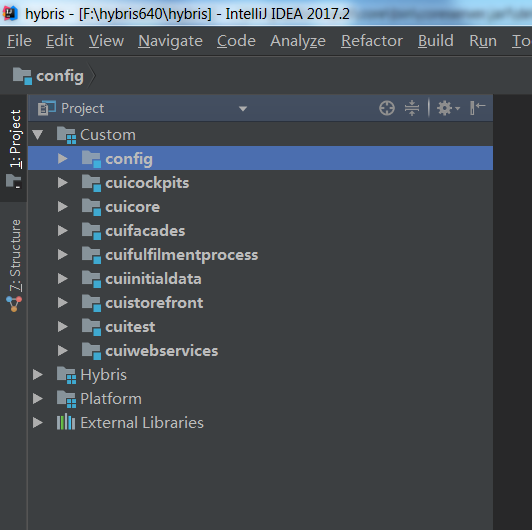Expand the cuifulfilmentprocess module
This screenshot has width=532, height=530.
click(x=62, y=254)
